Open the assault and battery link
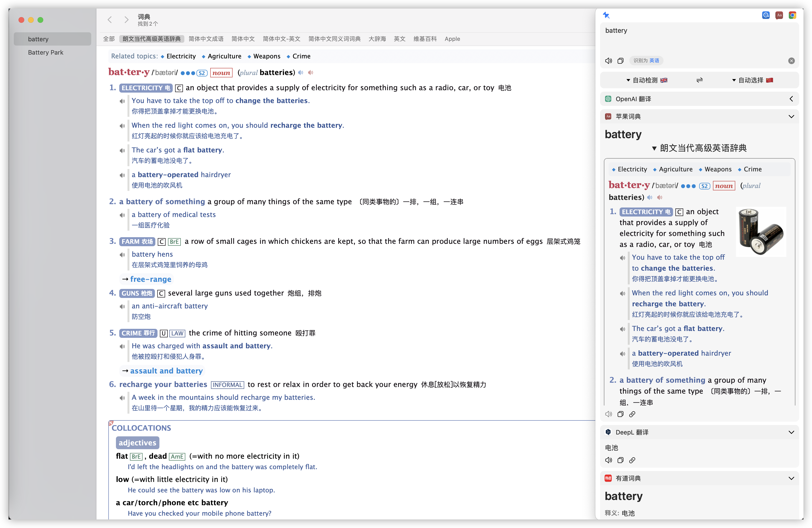 tap(166, 371)
